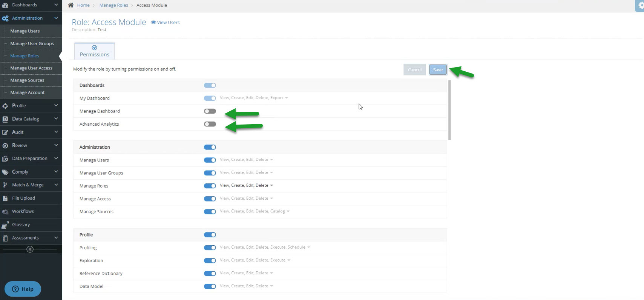Click the Home house icon in breadcrumb

coord(71,5)
